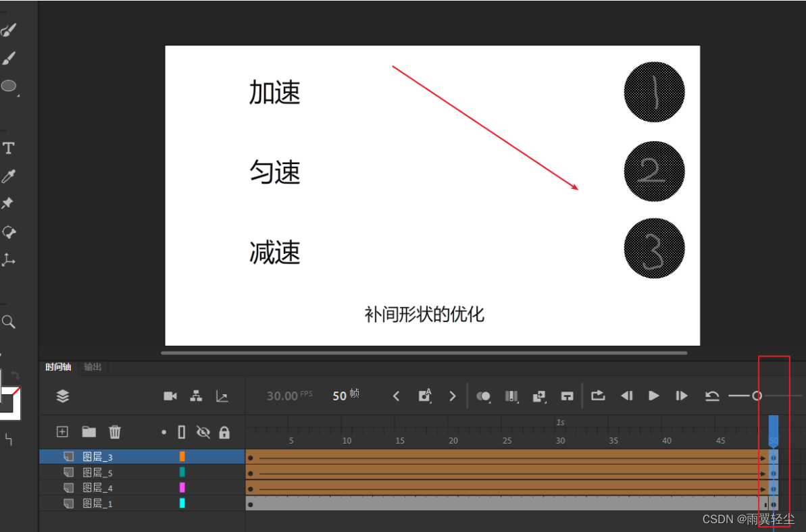This screenshot has height=532, width=806.
Task: Click the first keyframe of 图层_3
Action: click(x=251, y=458)
